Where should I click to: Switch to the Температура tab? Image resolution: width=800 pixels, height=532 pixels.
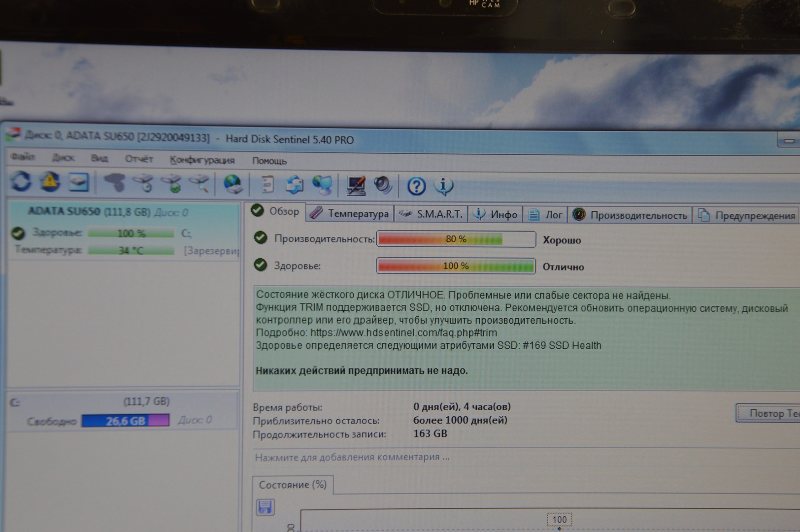click(350, 213)
